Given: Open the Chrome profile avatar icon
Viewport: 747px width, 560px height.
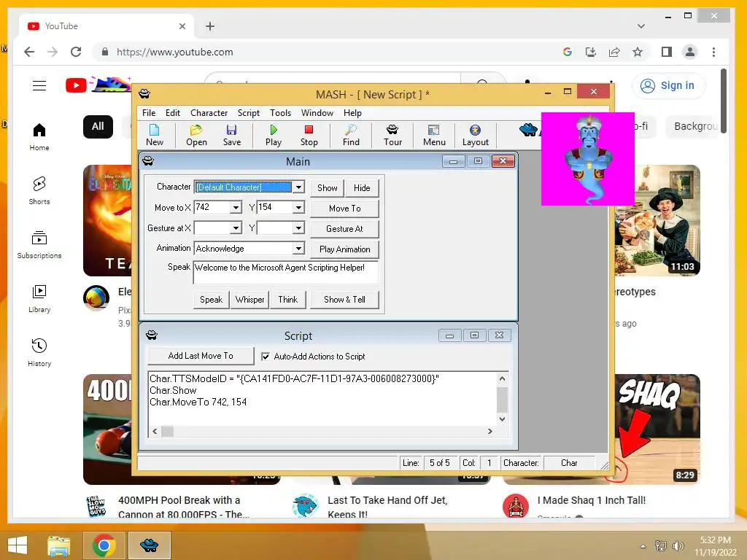Looking at the screenshot, I should pos(690,52).
